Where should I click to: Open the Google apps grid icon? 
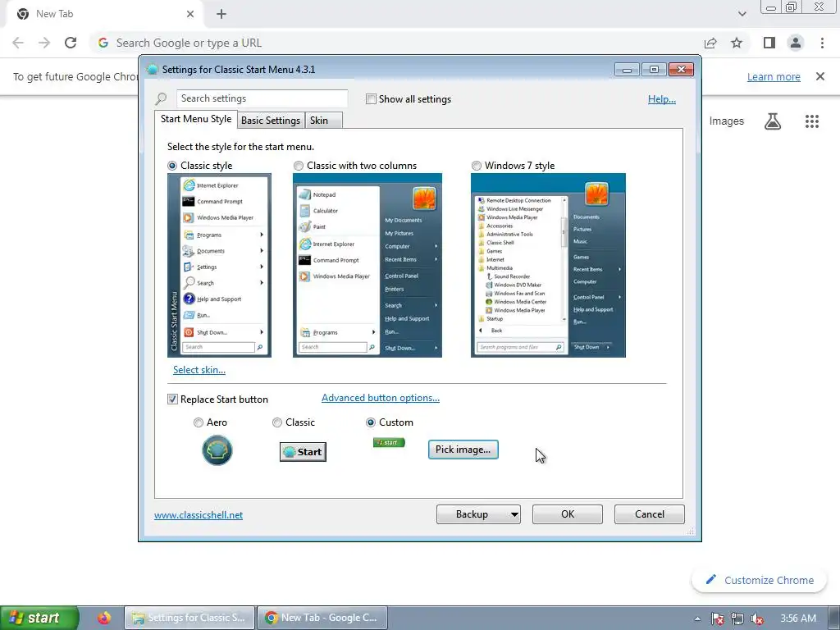(x=812, y=121)
